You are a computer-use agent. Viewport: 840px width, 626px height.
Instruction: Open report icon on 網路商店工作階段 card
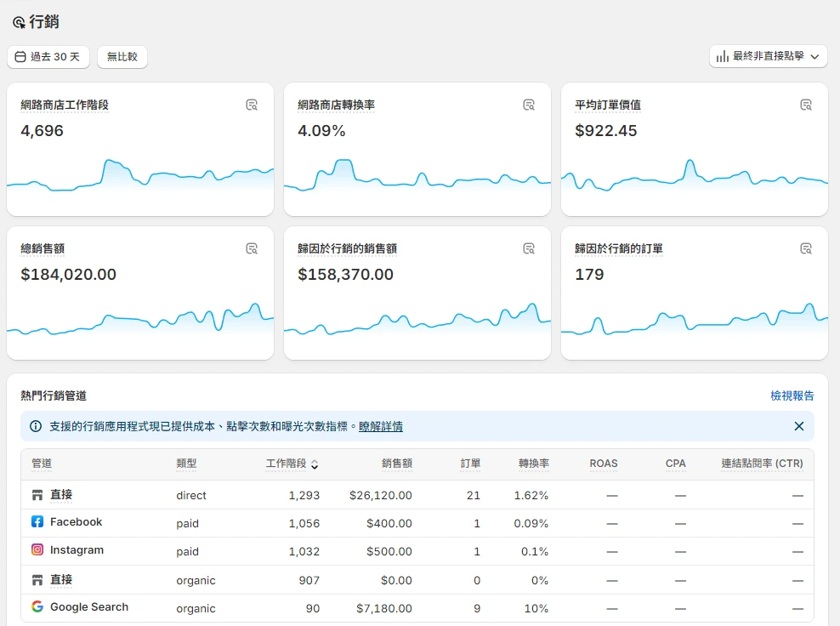[x=252, y=105]
